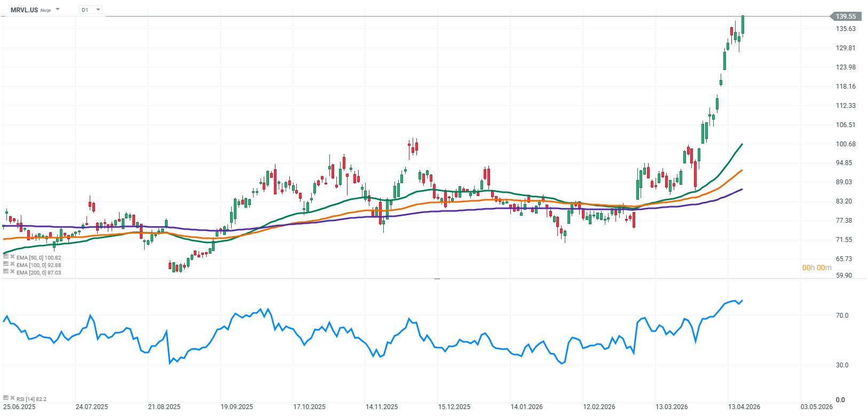This screenshot has width=868, height=416.
Task: Click the RSI [14] legend label
Action: click(31, 399)
